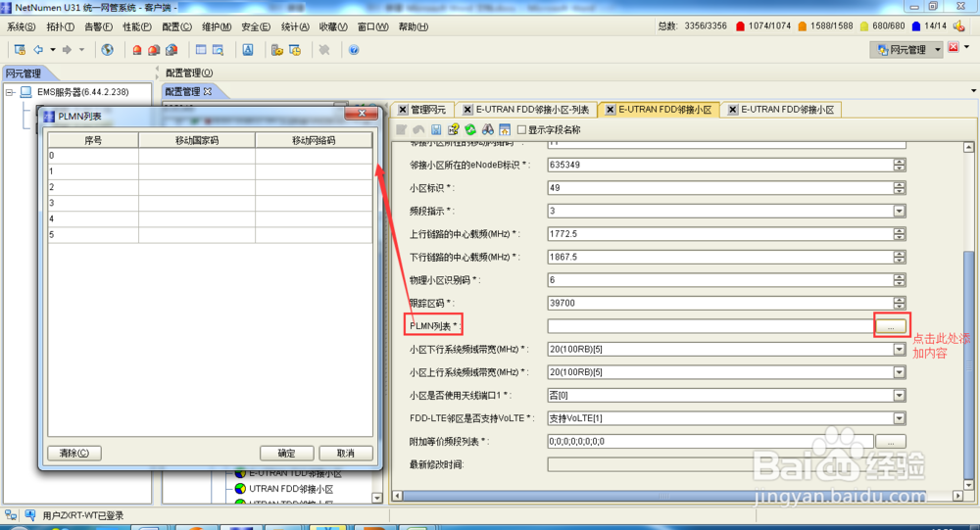Click the second alarm lamp toolbar icon
The width and height of the screenshot is (980, 530).
(x=154, y=50)
